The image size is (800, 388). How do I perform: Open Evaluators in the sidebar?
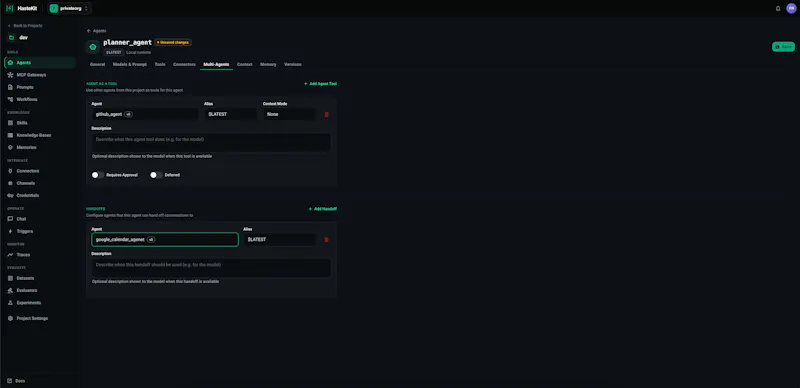click(x=40, y=290)
